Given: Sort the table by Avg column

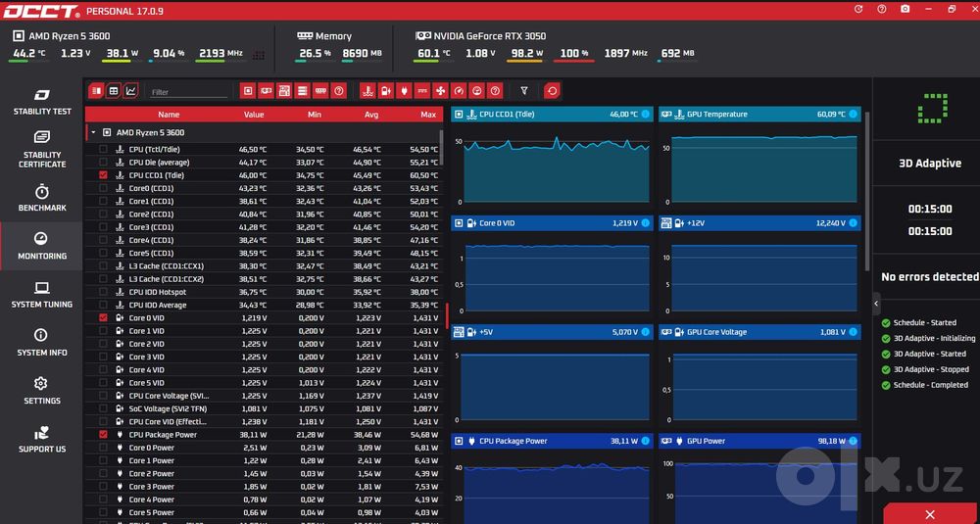Looking at the screenshot, I should [x=371, y=115].
